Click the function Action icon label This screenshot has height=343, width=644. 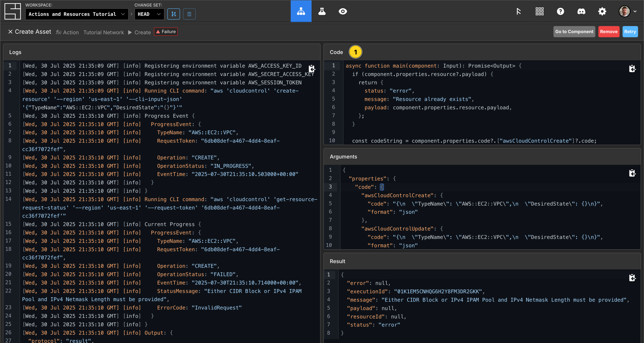pyautogui.click(x=67, y=32)
